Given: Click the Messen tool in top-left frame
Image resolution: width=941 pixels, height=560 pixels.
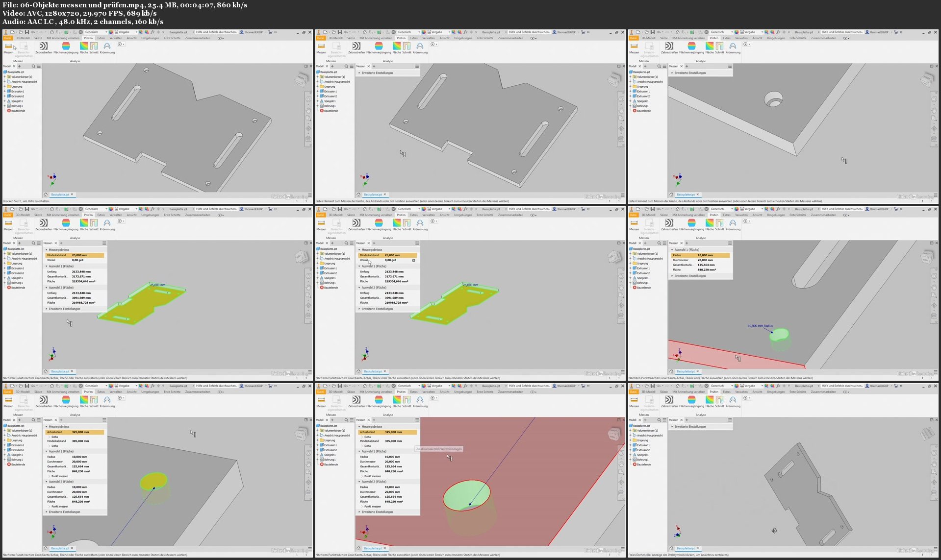Looking at the screenshot, I should click(x=9, y=47).
